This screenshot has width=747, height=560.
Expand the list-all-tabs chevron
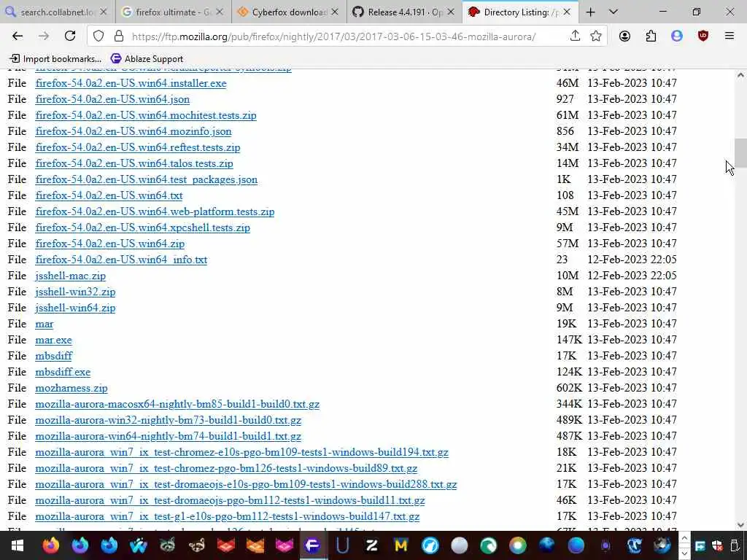[613, 12]
